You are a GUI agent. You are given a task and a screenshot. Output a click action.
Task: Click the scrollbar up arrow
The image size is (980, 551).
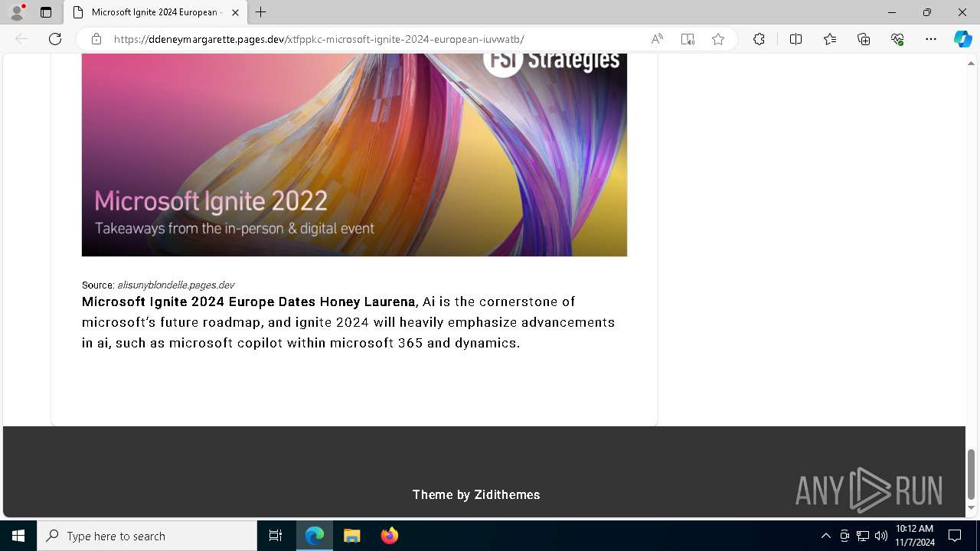click(972, 63)
